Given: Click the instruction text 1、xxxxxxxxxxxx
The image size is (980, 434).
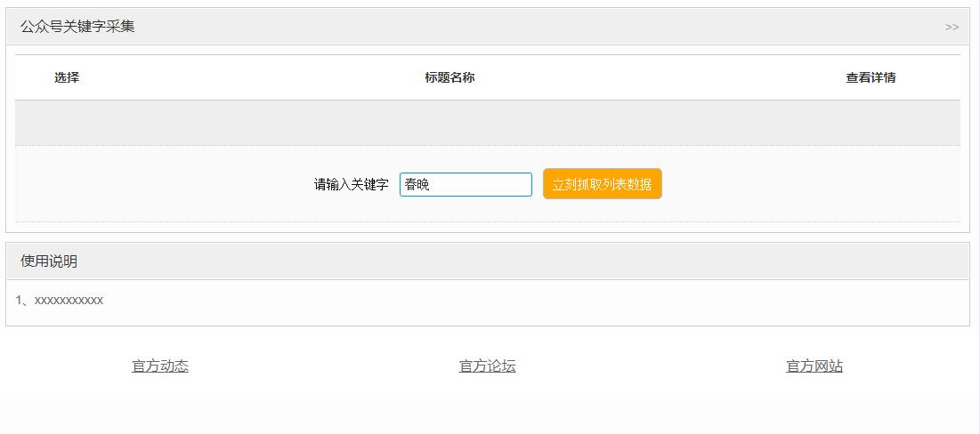Looking at the screenshot, I should pos(60,301).
